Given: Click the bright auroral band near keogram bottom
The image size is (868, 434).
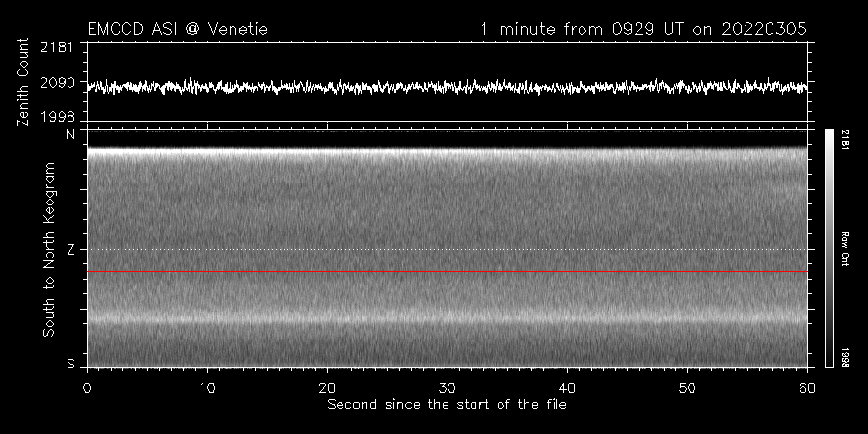Looking at the screenshot, I should pos(448,318).
